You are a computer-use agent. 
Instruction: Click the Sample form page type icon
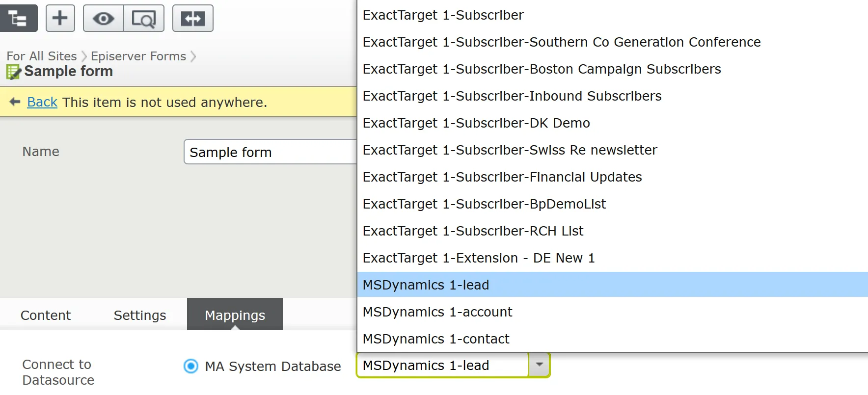tap(13, 72)
